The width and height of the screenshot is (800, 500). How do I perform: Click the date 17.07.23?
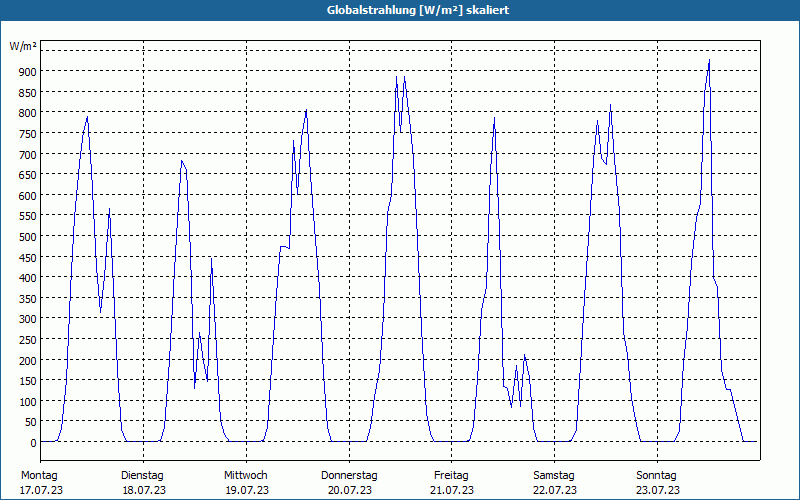41,490
